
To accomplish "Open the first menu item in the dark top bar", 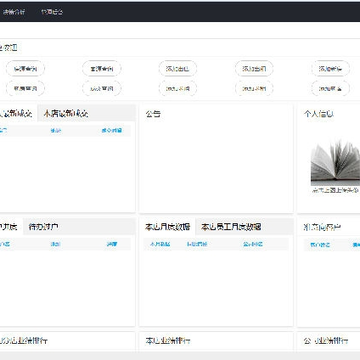I will click(x=14, y=12).
